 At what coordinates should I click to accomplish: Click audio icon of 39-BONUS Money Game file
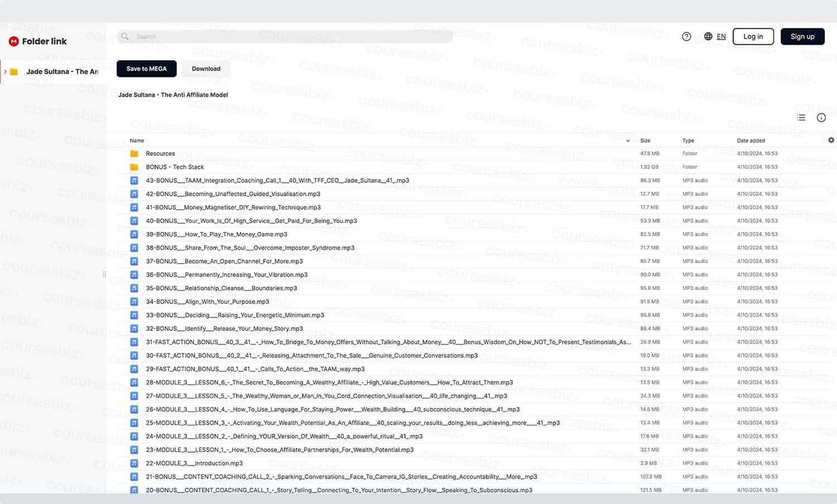point(134,234)
